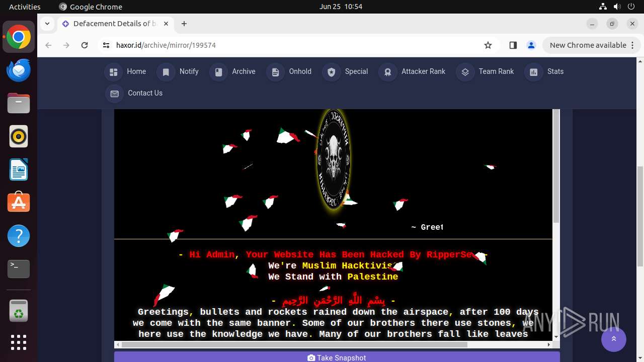Click the Team Rank layers icon
The width and height of the screenshot is (644, 362).
(465, 72)
